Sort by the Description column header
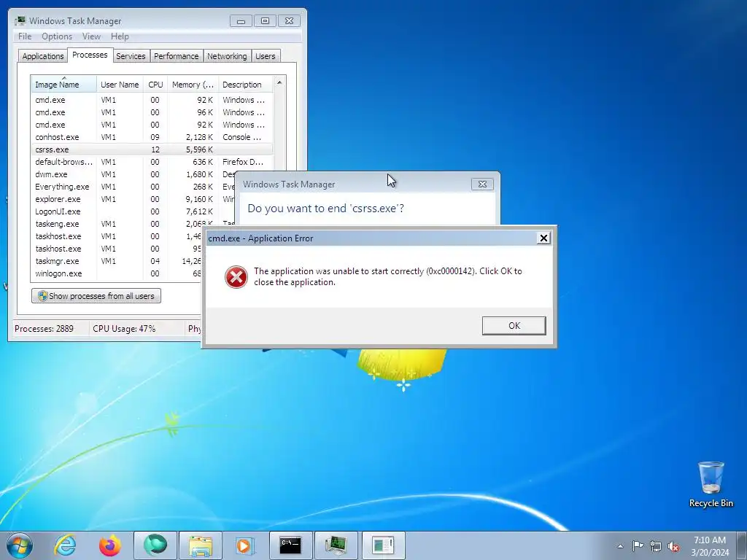Image resolution: width=747 pixels, height=560 pixels. 245,85
